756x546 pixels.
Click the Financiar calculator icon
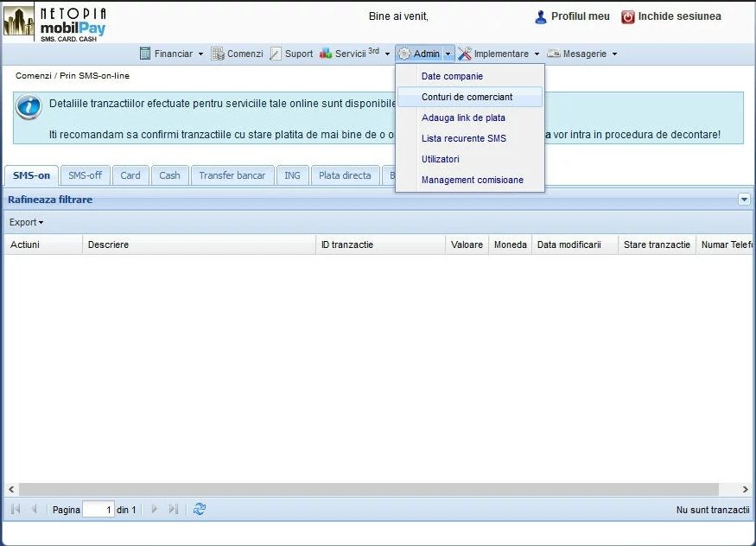click(x=145, y=54)
